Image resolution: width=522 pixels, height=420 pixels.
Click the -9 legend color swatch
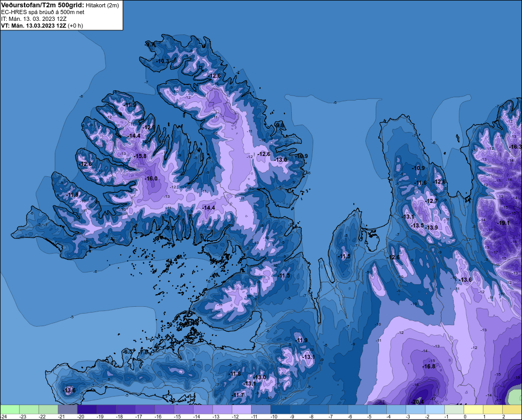[300, 409]
